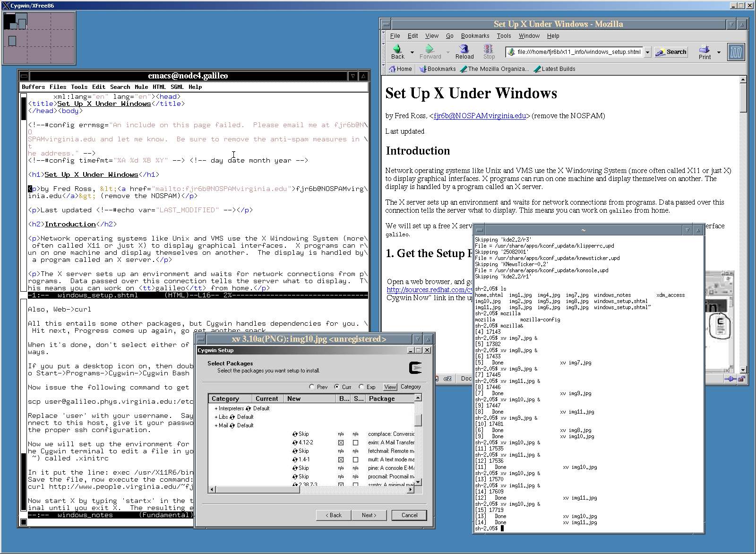The height and width of the screenshot is (554, 756).
Task: Open the Bookmarks menu in Mozilla
Action: (475, 36)
